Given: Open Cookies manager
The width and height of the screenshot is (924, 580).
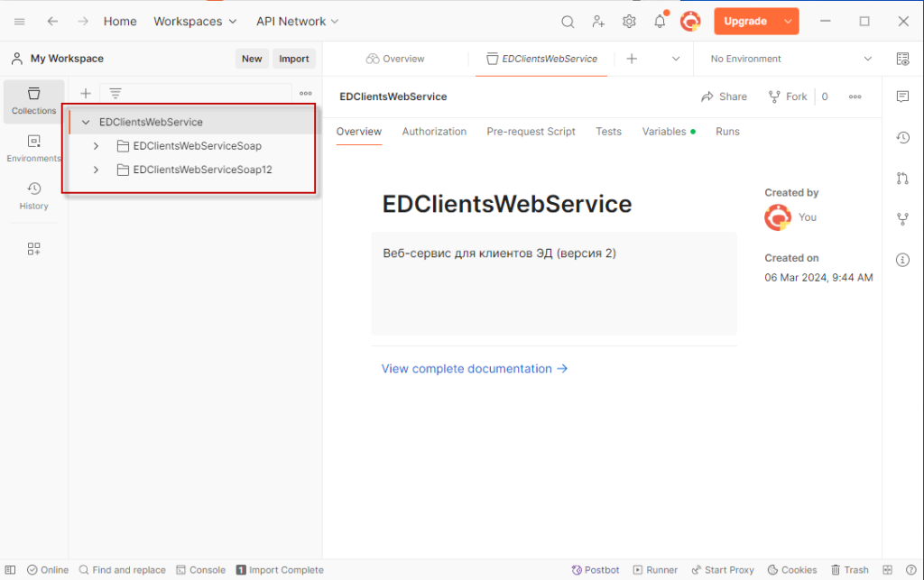Looking at the screenshot, I should click(792, 569).
